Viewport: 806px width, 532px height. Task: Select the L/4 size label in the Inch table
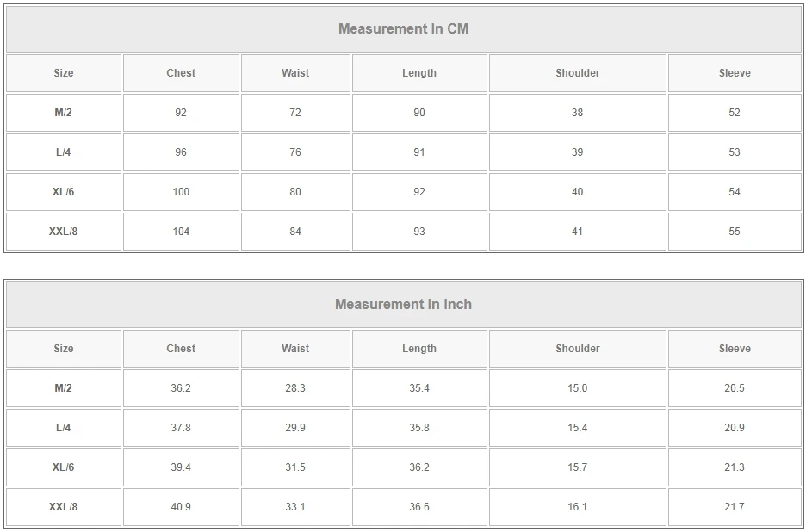(x=64, y=428)
